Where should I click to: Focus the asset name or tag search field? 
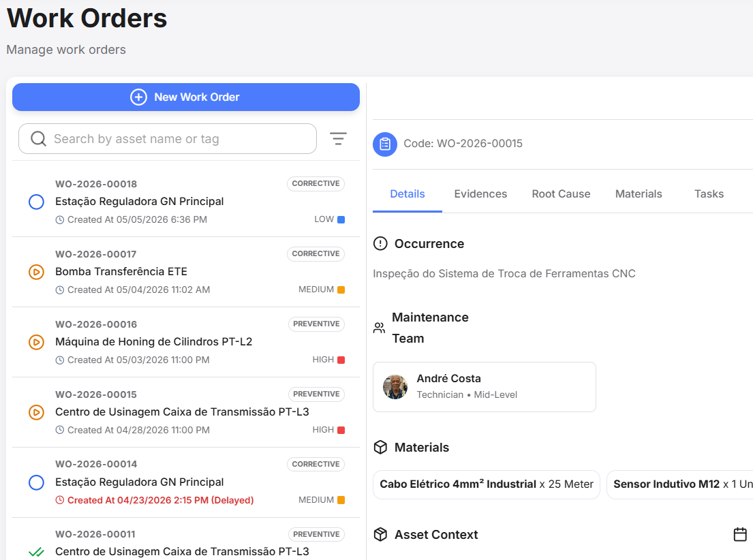coord(168,139)
